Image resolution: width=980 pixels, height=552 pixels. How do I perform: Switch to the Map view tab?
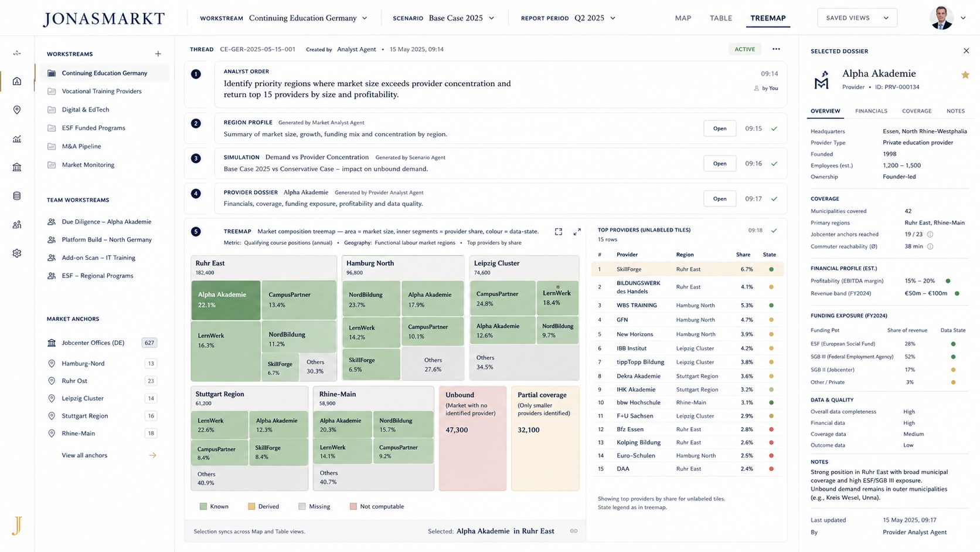[683, 18]
